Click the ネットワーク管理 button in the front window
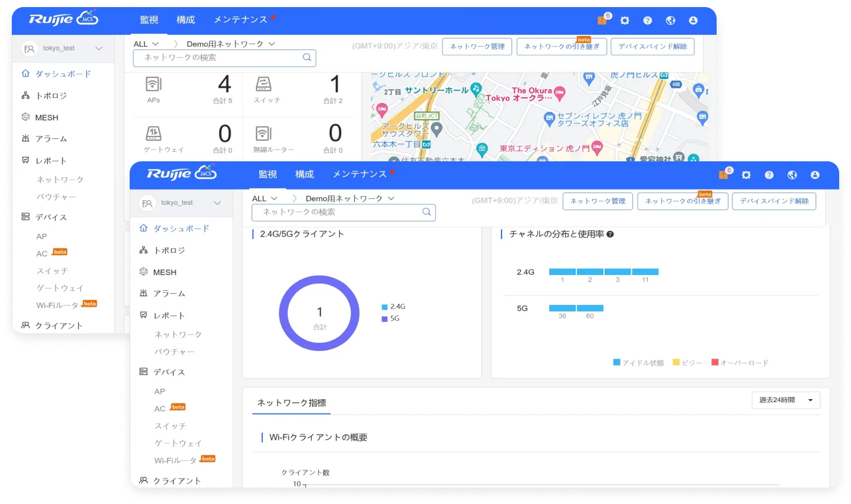 (x=598, y=201)
